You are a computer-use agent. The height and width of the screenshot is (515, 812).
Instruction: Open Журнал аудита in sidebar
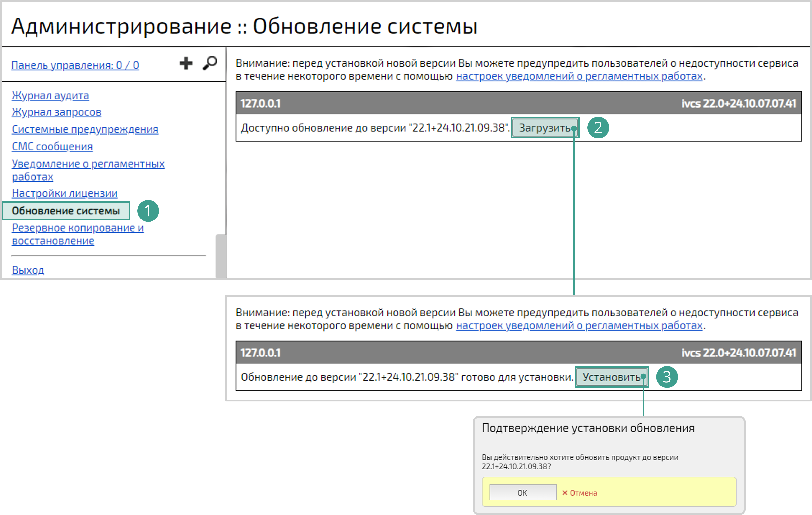click(x=50, y=95)
